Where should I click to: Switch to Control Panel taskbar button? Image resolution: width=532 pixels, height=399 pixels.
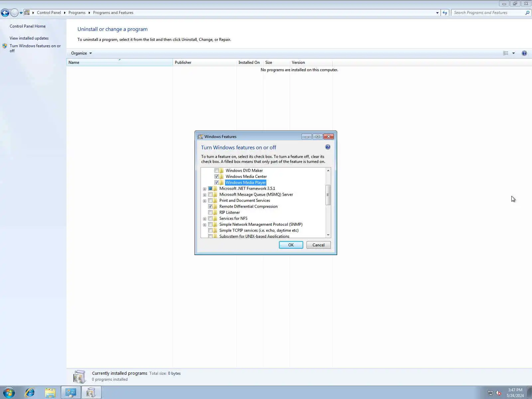coord(71,393)
